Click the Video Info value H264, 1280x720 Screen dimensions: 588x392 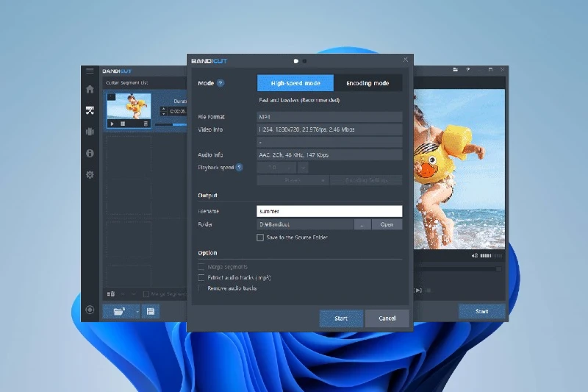point(329,129)
